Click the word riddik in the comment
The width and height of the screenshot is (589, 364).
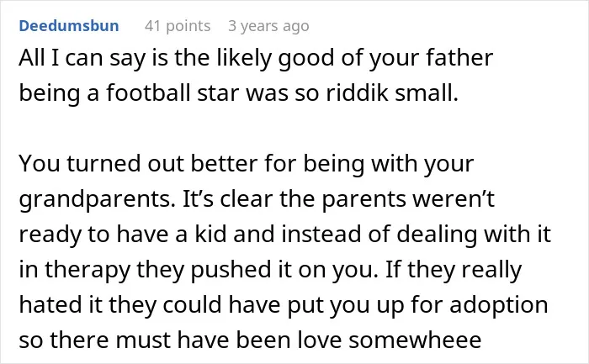coord(357,92)
